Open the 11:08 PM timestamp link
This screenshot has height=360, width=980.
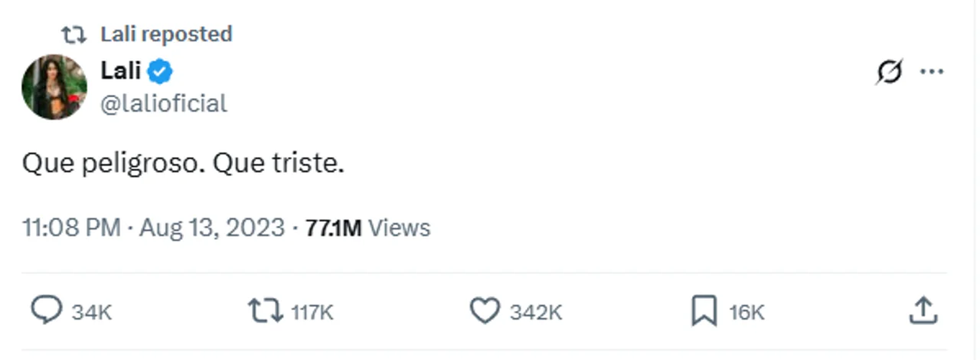(71, 229)
